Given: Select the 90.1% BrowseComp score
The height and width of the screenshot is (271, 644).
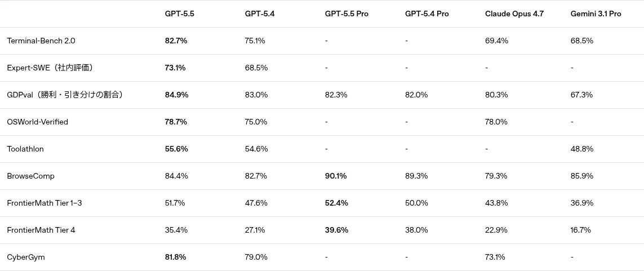Looking at the screenshot, I should coord(336,176).
